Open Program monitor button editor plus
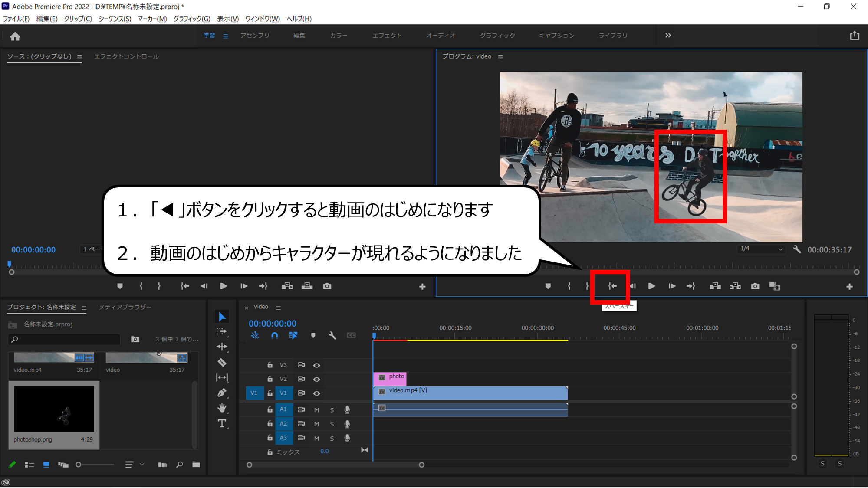The height and width of the screenshot is (488, 868). click(849, 287)
